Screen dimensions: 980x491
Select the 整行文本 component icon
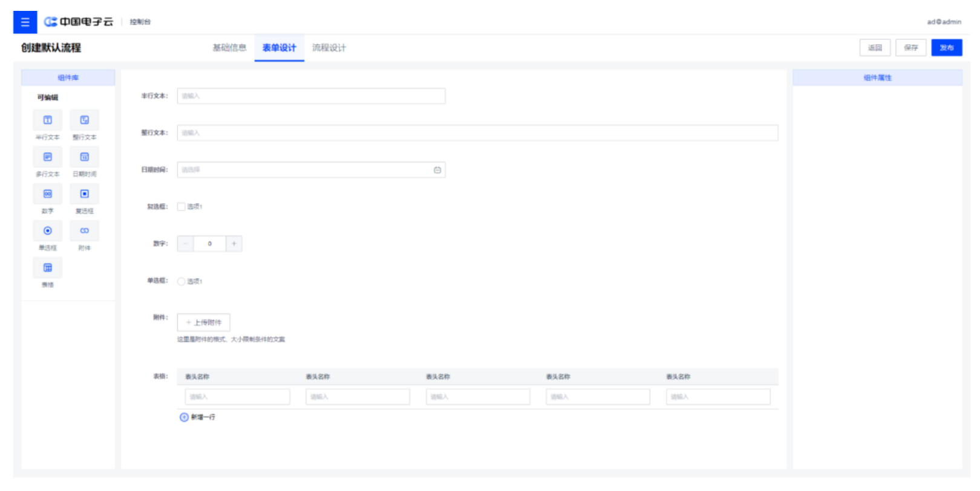85,120
